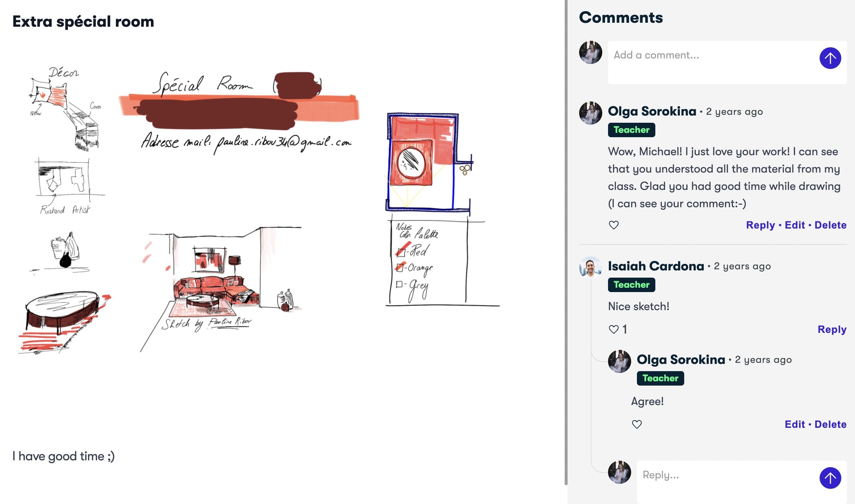Viewport: 855px width, 504px height.
Task: Open Olga Sorokina's avatar on first comment
Action: 591,113
